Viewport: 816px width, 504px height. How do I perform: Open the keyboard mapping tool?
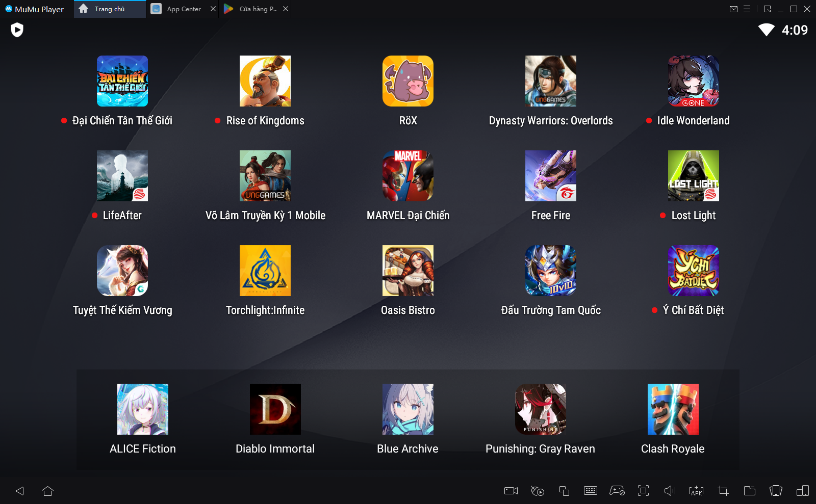[x=590, y=491]
